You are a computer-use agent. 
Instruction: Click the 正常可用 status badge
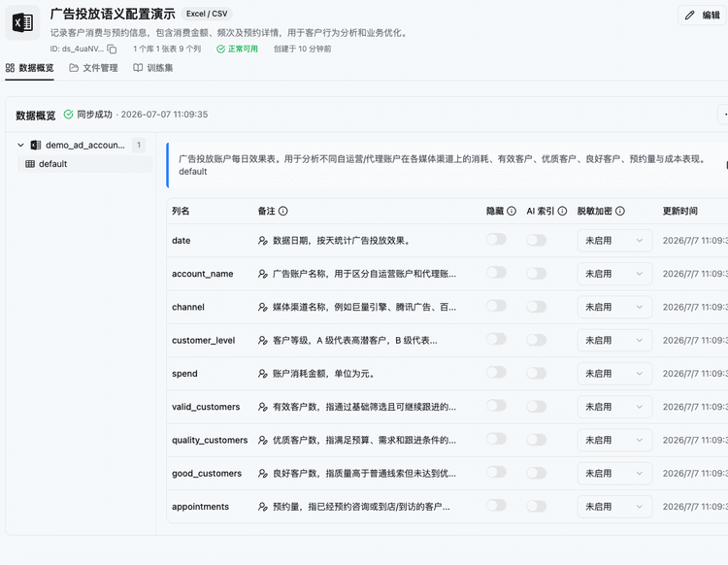pyautogui.click(x=237, y=49)
